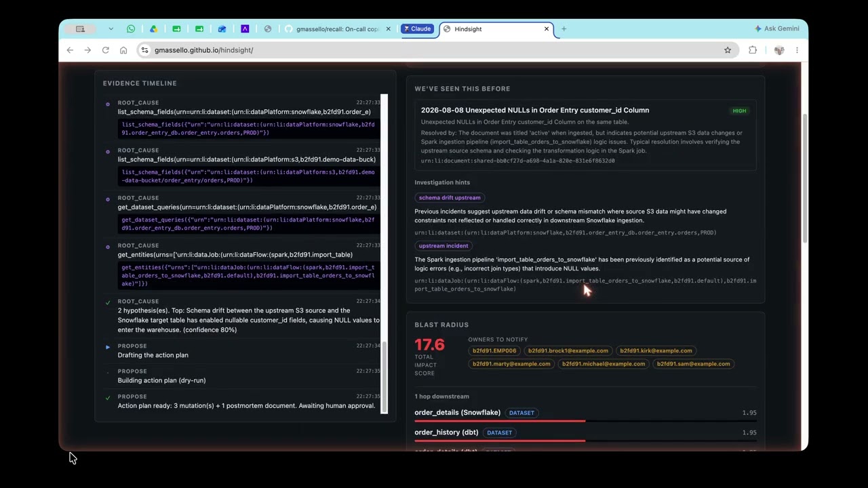Click the upstream incident hint tag
The height and width of the screenshot is (488, 868).
pyautogui.click(x=443, y=246)
